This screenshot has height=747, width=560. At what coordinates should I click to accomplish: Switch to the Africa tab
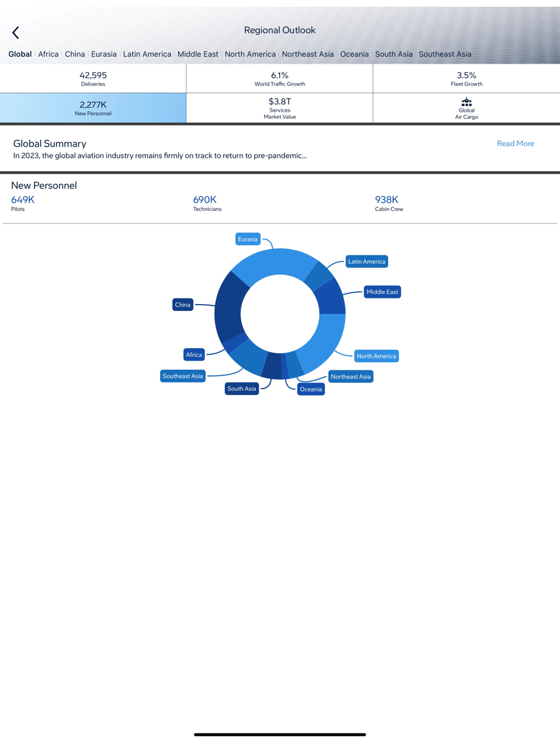pyautogui.click(x=48, y=54)
